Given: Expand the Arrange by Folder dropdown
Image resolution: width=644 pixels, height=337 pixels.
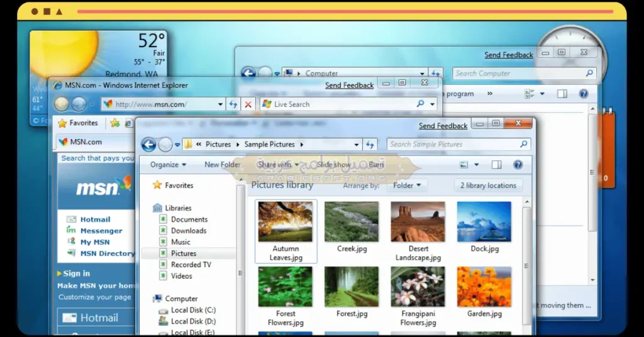Looking at the screenshot, I should [x=408, y=185].
